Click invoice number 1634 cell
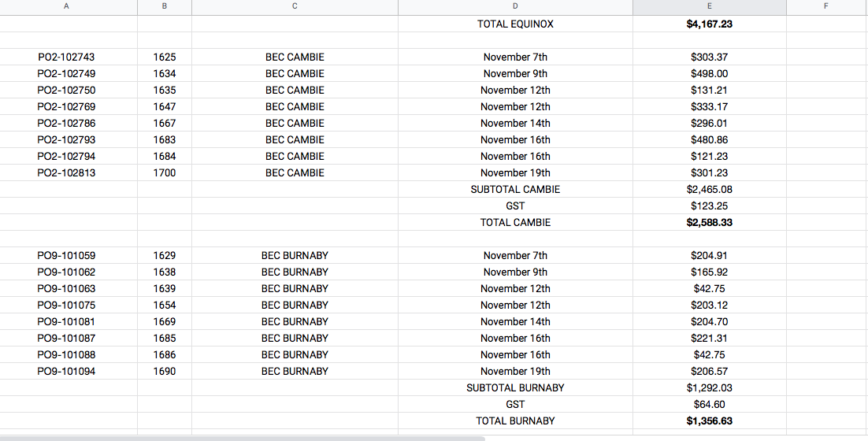 (x=165, y=74)
